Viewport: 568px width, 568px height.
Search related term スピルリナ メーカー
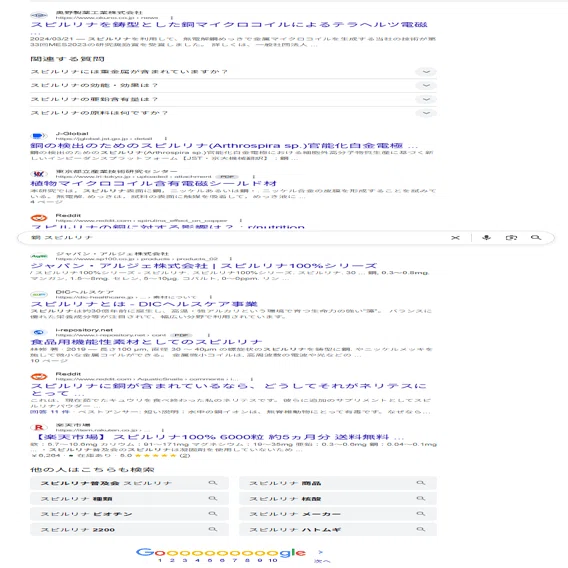[338, 514]
